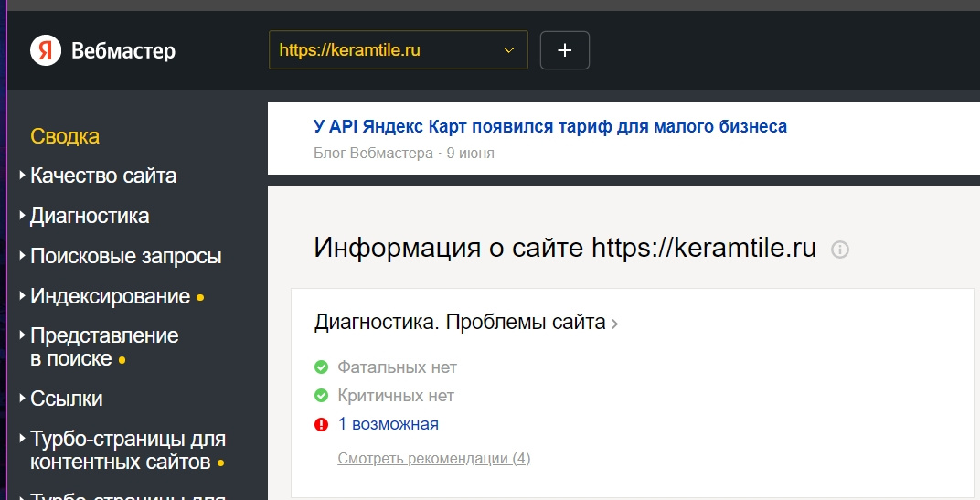The height and width of the screenshot is (500, 980).
Task: Click the Yandex logo icon
Action: click(46, 50)
